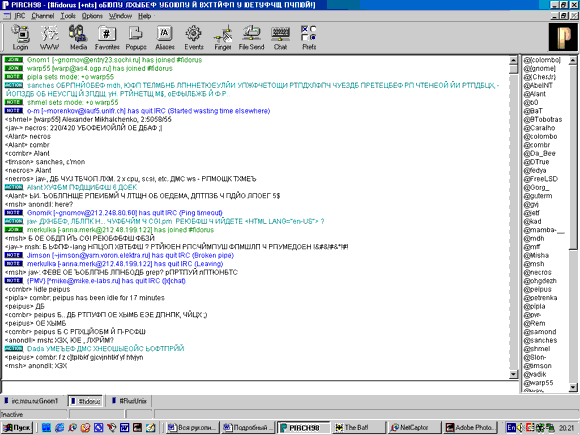Open the Favorites channel list icon
This screenshot has width=580, height=435.
[107, 37]
